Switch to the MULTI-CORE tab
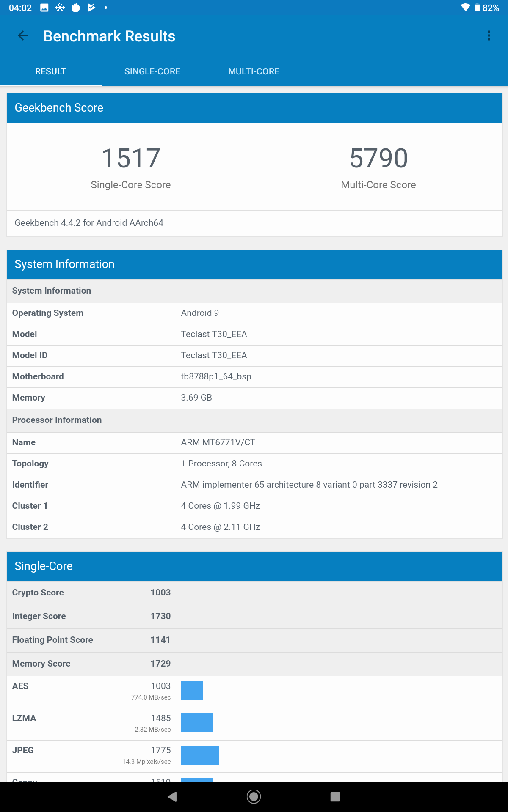The height and width of the screenshot is (812, 508). click(254, 71)
